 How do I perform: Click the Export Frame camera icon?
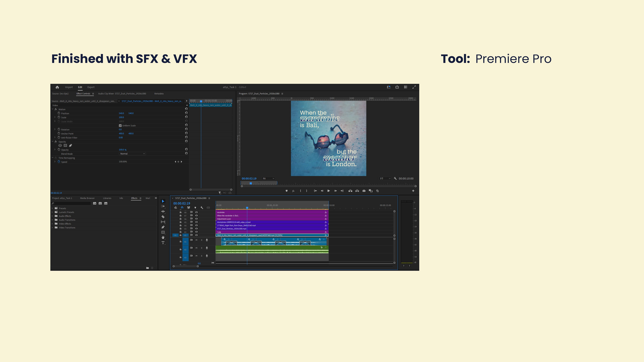click(x=364, y=191)
